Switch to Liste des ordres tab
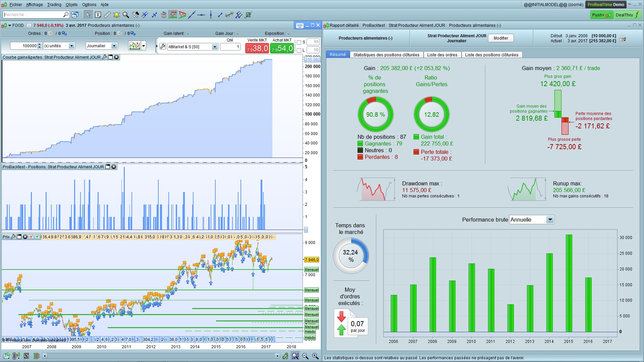The image size is (644, 362). 442,55
